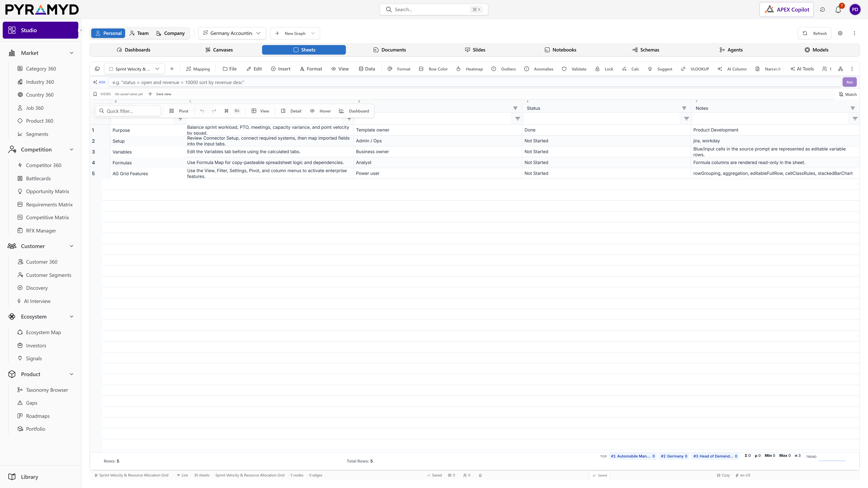Switch to the Notebooks tab
Screen dimensions: 868x488
pos(560,50)
